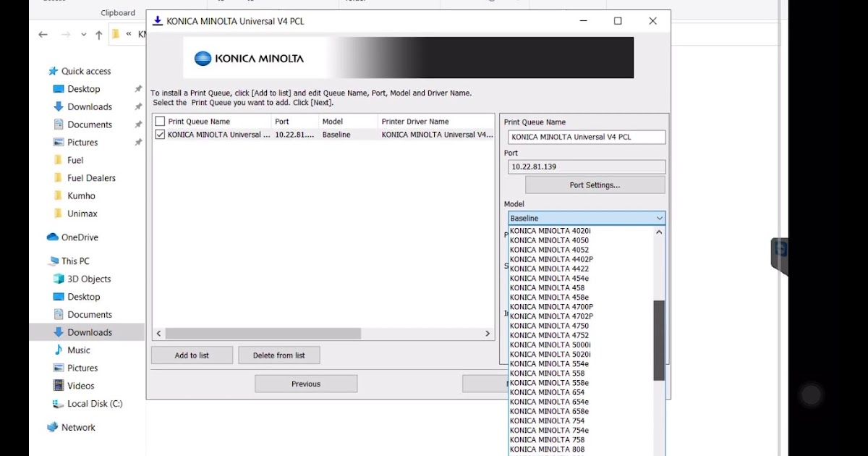Open the Fuel Dealers folder

click(x=91, y=178)
